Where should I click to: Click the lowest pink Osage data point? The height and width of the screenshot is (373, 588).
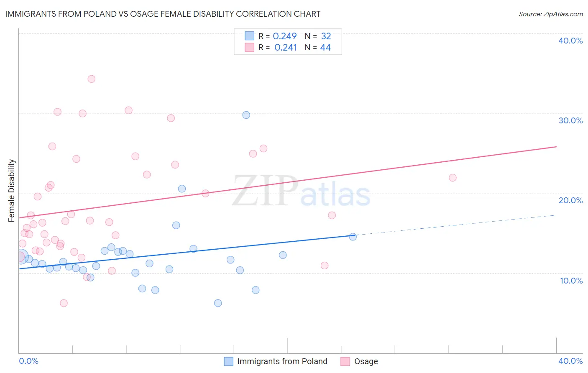pyautogui.click(x=64, y=303)
